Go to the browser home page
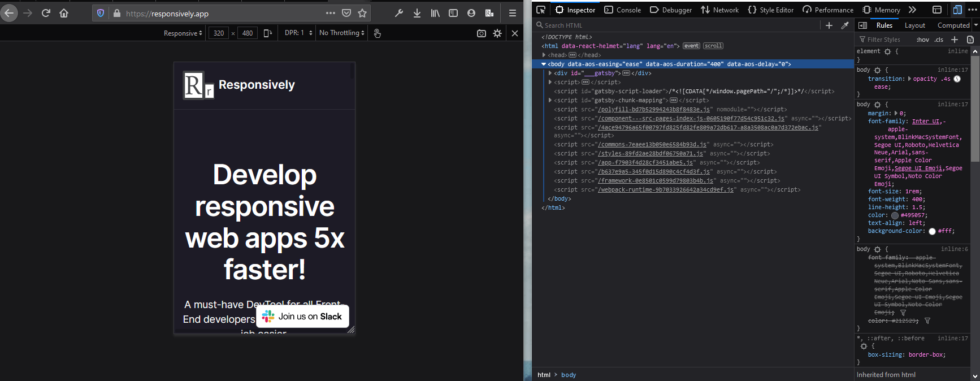 point(64,13)
